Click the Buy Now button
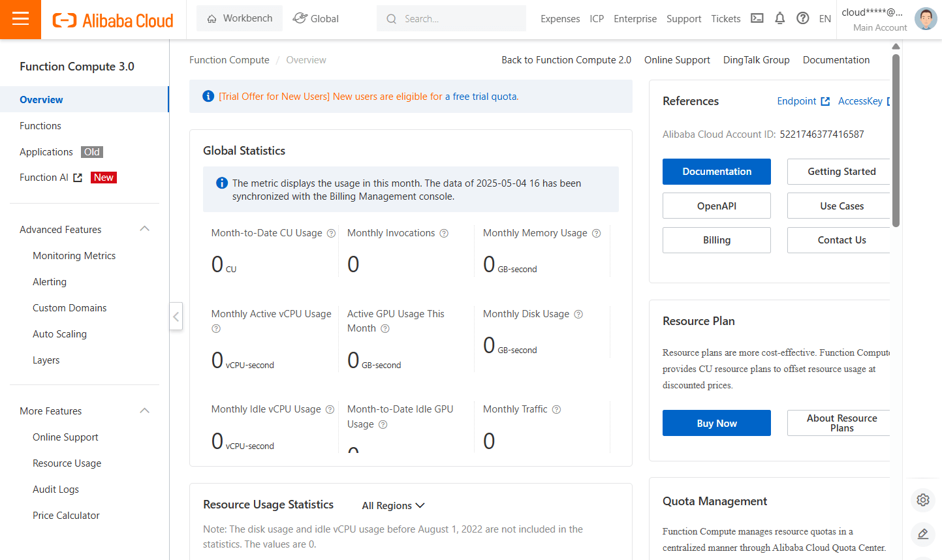Image resolution: width=942 pixels, height=560 pixels. click(717, 423)
